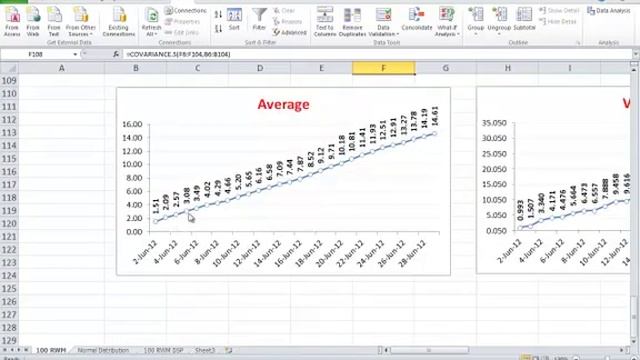The width and height of the screenshot is (640, 360).
Task: Click into the COVARIANCE.S formula bar
Action: tap(378, 54)
